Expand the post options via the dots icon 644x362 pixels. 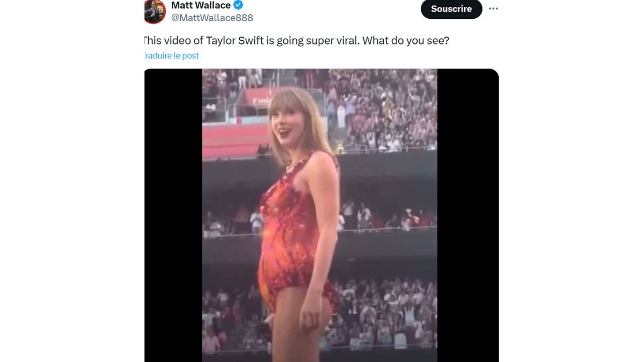(x=493, y=8)
